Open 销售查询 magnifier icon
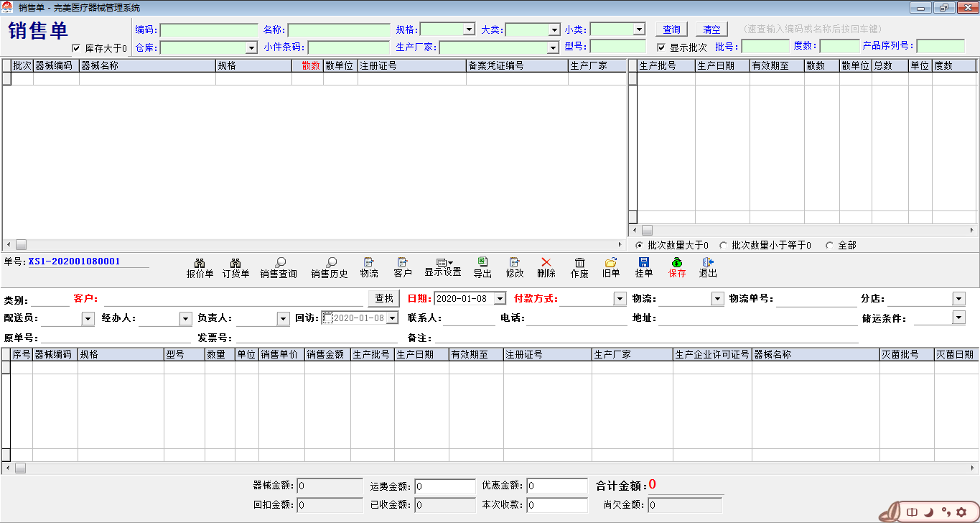The image size is (980, 523). (x=279, y=264)
